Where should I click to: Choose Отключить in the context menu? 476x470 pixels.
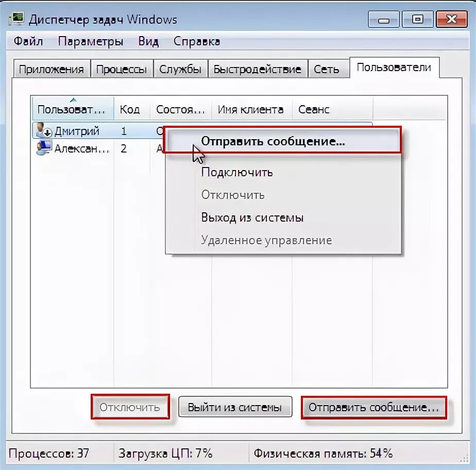point(283,195)
